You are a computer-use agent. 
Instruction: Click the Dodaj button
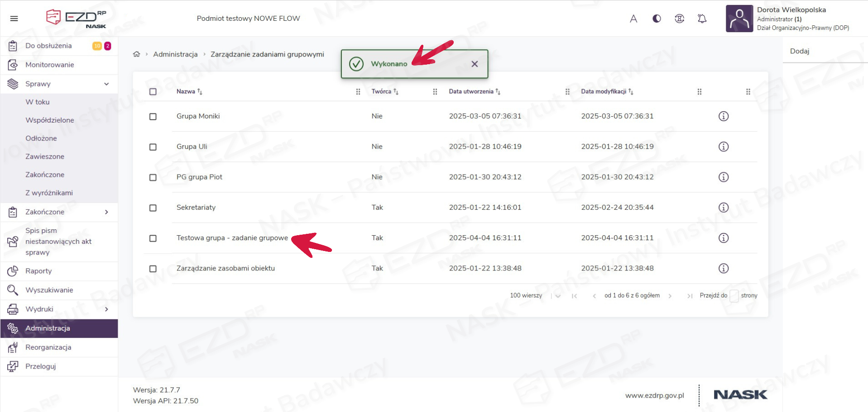coord(799,51)
